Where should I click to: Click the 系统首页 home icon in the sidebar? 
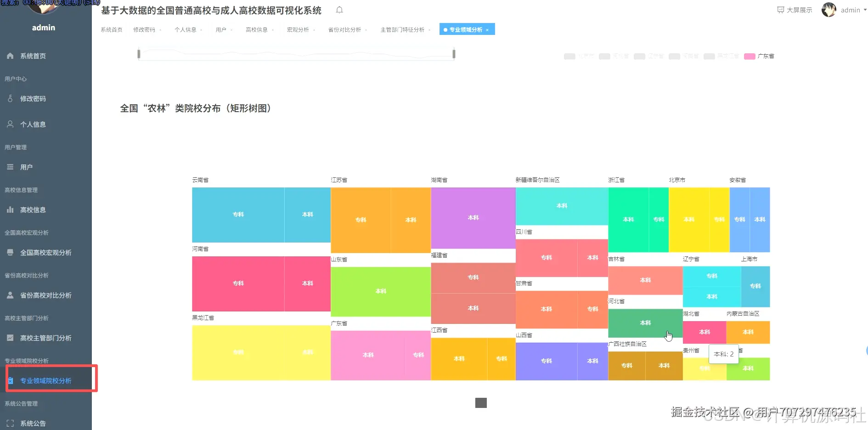coord(10,56)
